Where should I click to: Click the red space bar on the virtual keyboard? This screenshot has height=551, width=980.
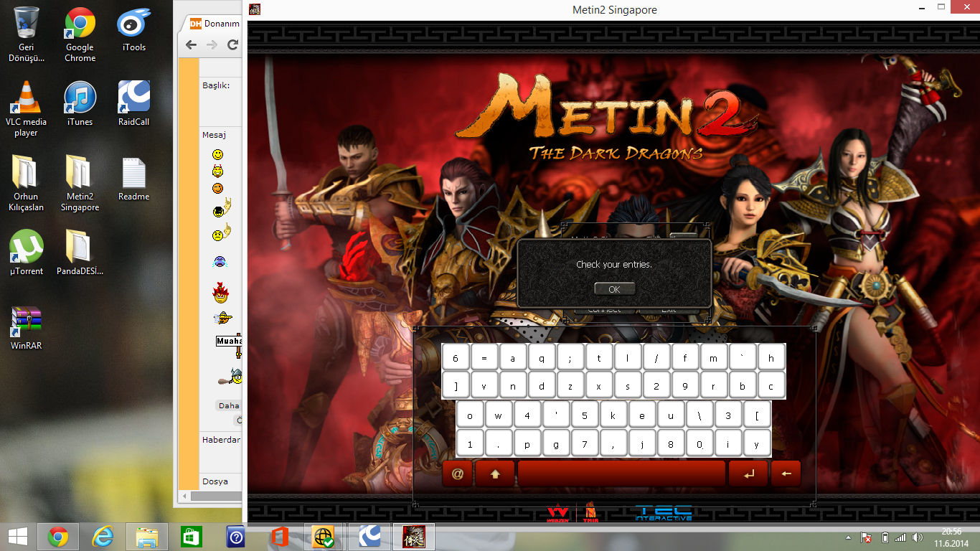(621, 474)
